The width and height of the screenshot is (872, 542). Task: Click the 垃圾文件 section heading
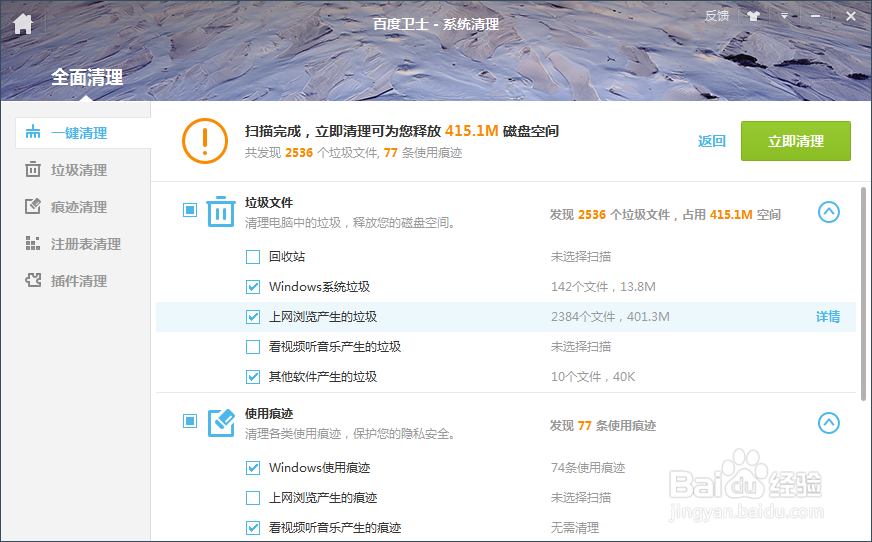coord(269,203)
